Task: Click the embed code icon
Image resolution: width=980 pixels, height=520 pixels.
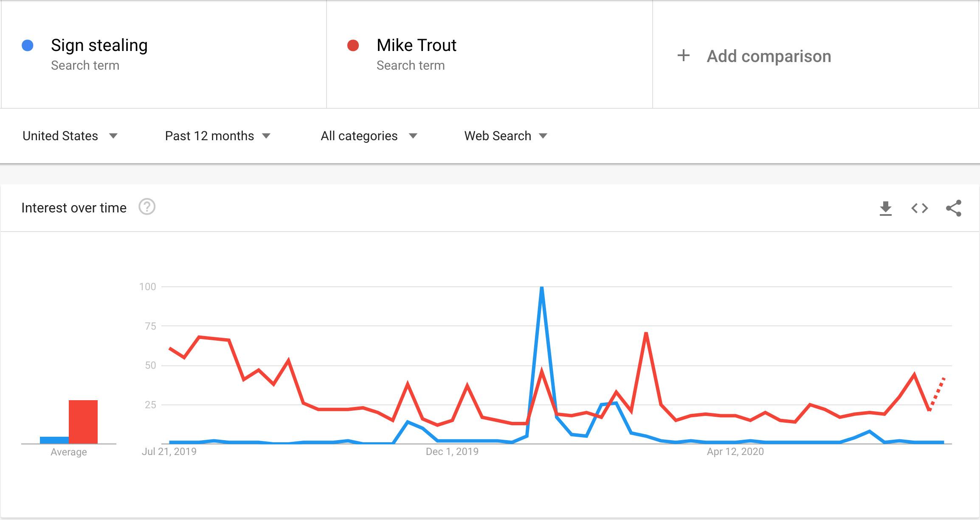Action: (919, 208)
